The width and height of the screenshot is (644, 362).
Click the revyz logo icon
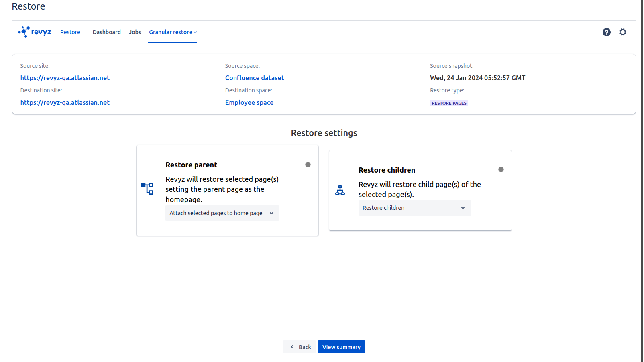coord(35,32)
